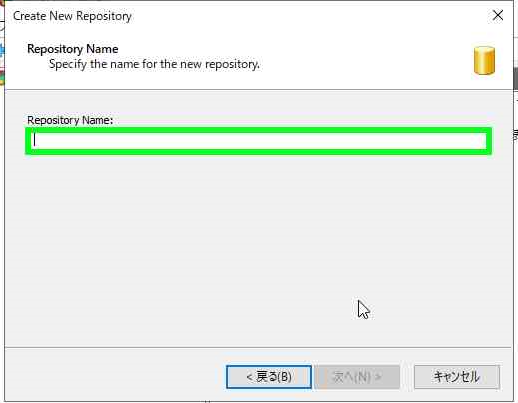Click the 'Specify the name' description text
This screenshot has width=518, height=403.
coord(154,64)
